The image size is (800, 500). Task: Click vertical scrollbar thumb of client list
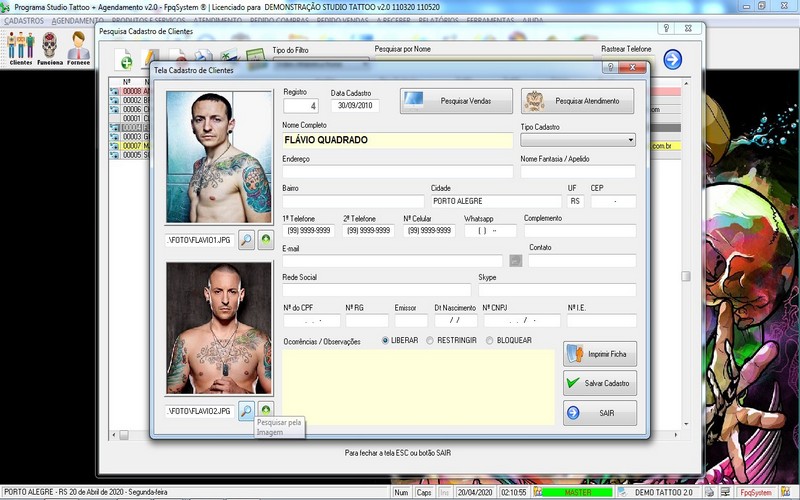[686, 276]
